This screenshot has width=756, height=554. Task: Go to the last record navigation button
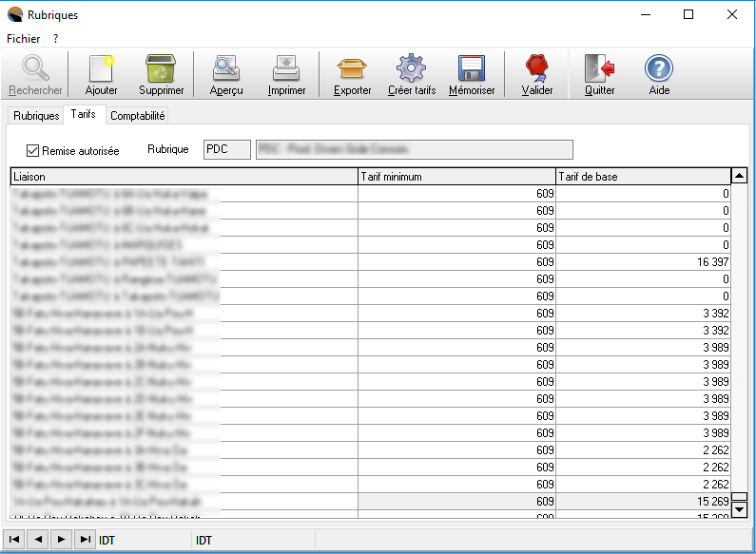click(x=86, y=540)
